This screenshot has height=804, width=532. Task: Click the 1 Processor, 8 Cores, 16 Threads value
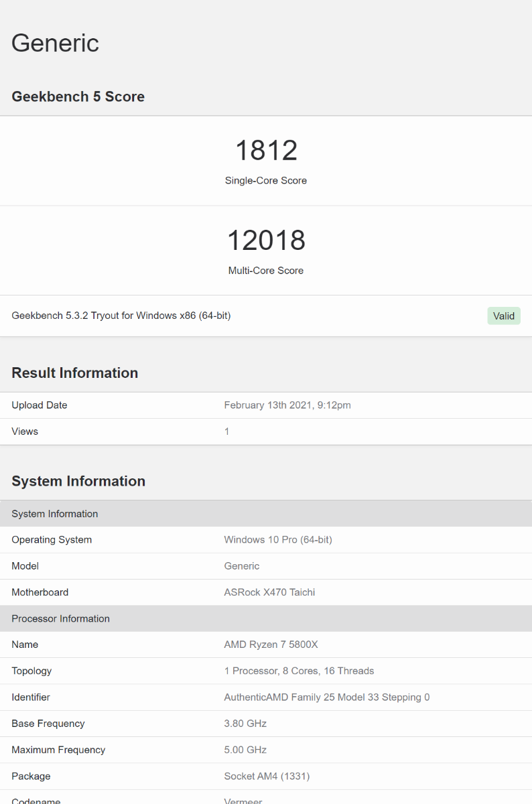pos(299,671)
